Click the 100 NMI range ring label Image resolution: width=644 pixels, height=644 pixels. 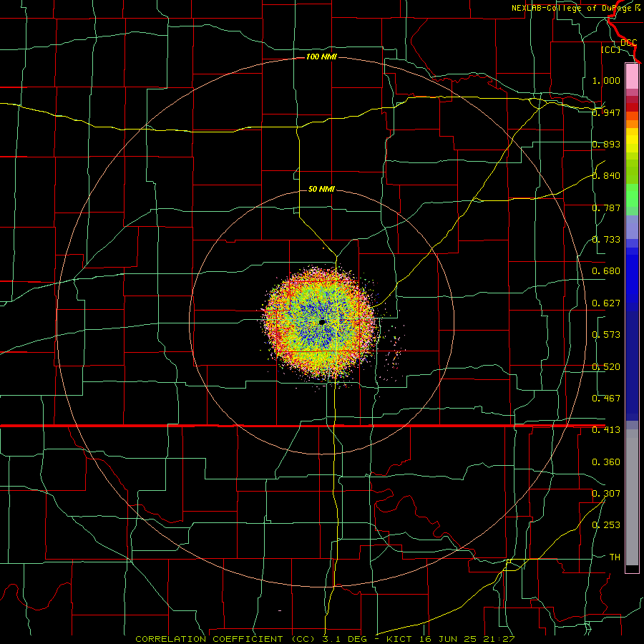pyautogui.click(x=321, y=57)
